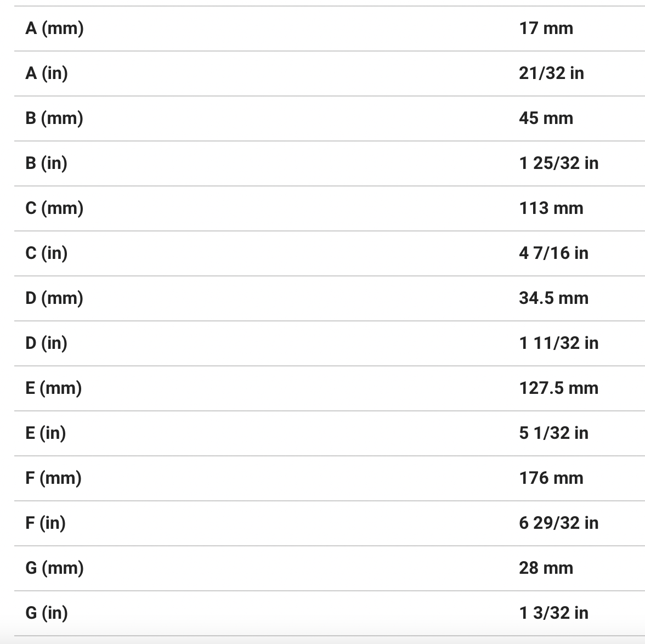Click the "4 7/16 in" value
Viewport: 645px width, 644px height.
tap(553, 253)
